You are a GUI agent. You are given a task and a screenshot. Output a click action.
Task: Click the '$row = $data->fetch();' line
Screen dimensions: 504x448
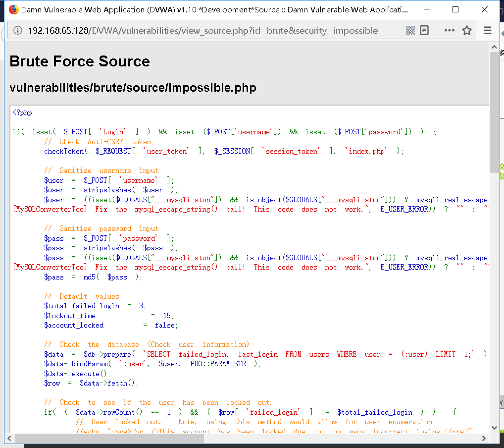pos(91,383)
